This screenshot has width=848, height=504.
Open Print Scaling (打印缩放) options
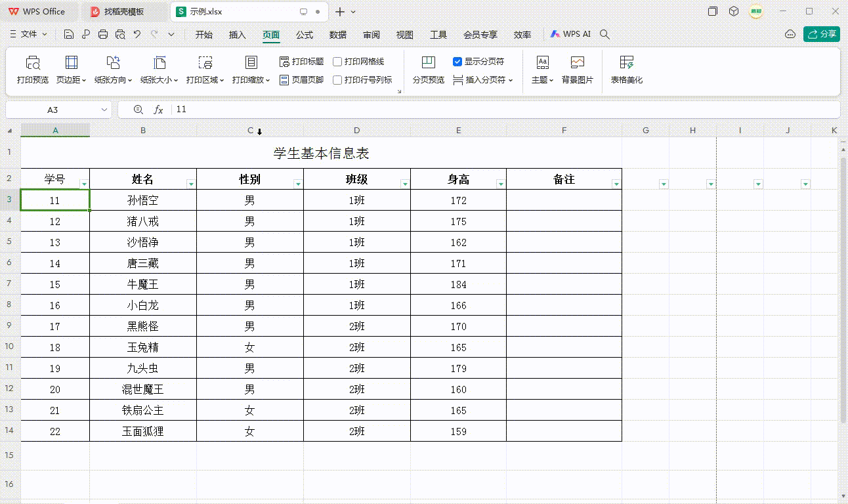coord(251,70)
